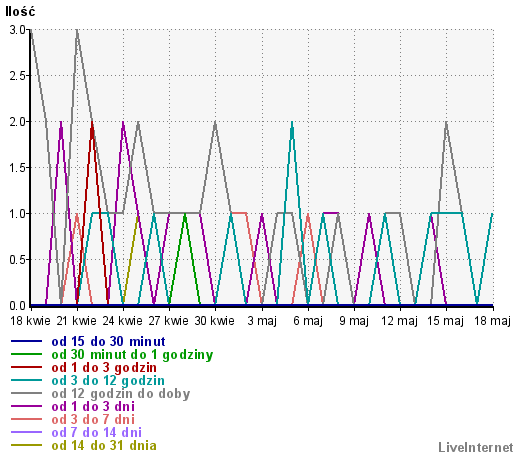Click the '1.5' y-axis value
The height and width of the screenshot is (457, 520).
tap(18, 168)
